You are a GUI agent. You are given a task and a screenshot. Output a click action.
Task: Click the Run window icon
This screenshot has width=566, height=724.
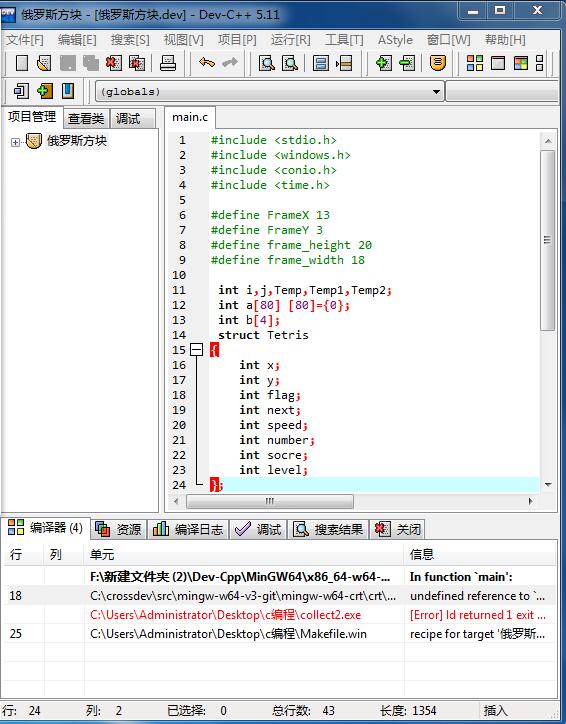(498, 63)
